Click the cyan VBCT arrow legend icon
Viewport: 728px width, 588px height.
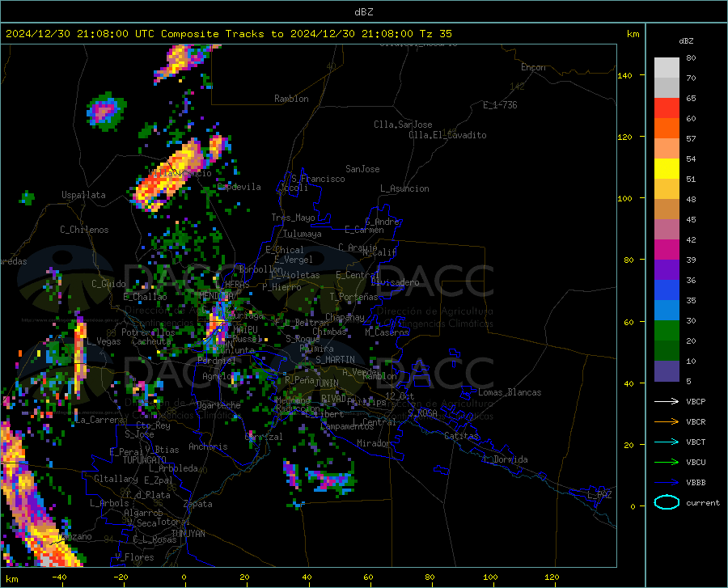(x=667, y=442)
